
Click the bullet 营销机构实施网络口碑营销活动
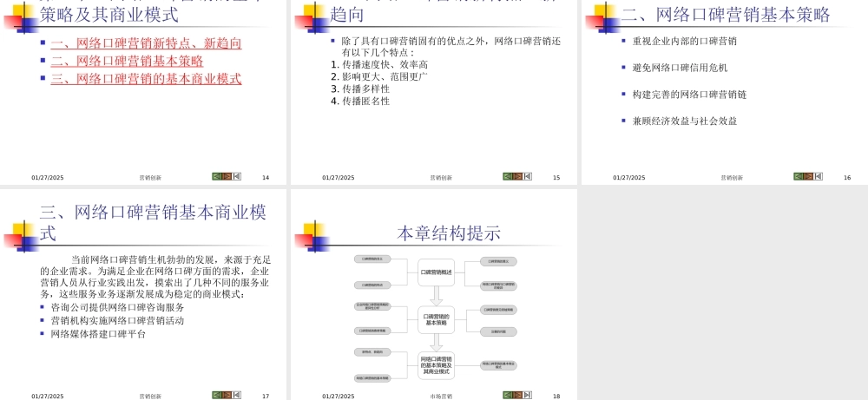click(117, 321)
